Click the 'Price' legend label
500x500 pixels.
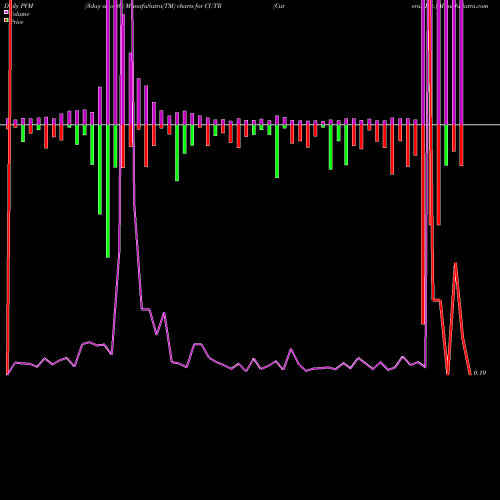(x=17, y=22)
